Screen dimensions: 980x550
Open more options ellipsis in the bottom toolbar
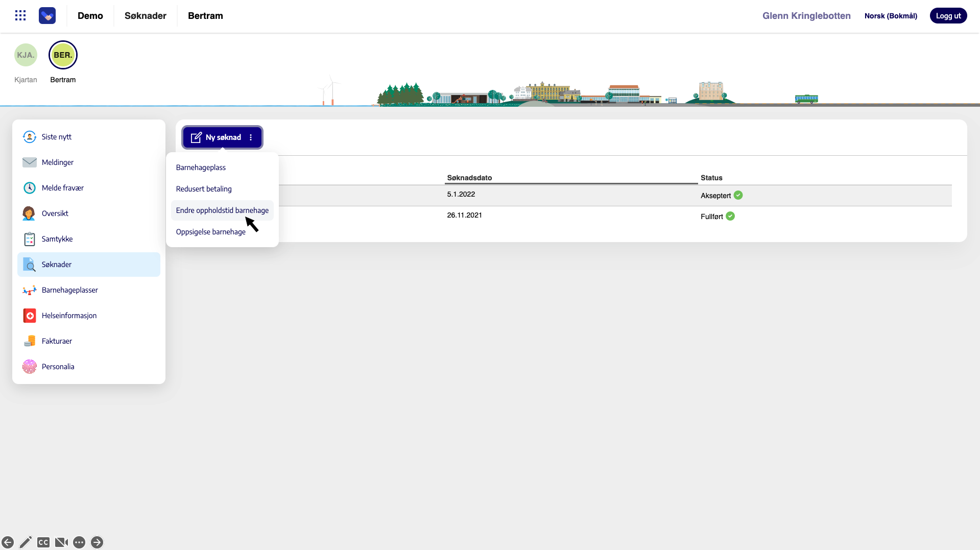(79, 542)
